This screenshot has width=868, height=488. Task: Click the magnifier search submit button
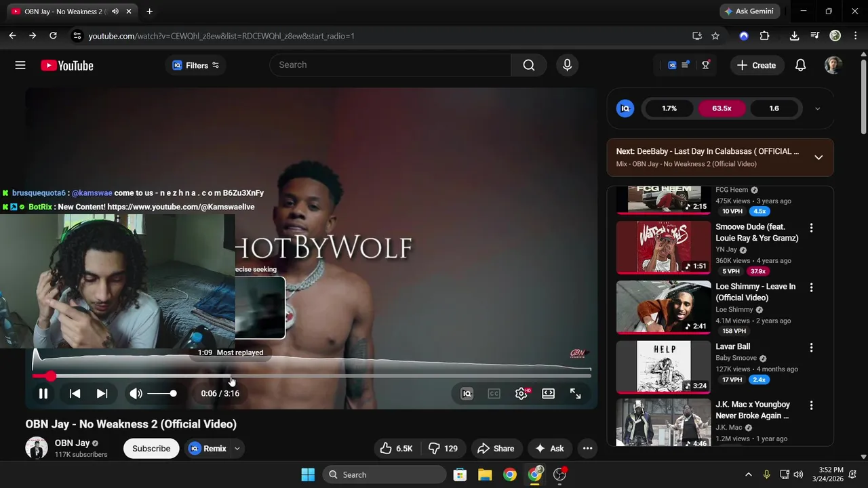[x=529, y=65]
